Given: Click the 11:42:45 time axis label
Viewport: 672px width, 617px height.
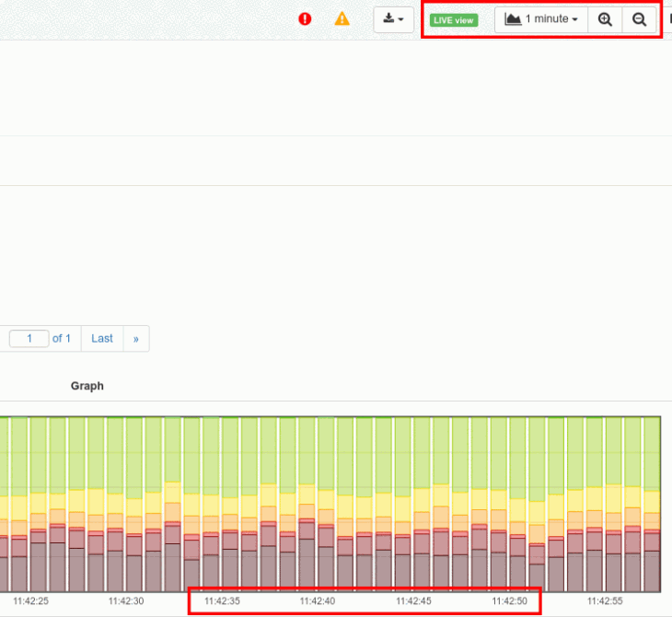Looking at the screenshot, I should pos(413,600).
